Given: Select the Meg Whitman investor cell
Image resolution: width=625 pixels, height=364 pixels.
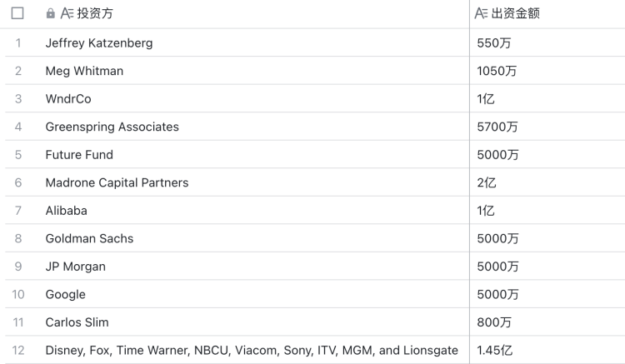Looking at the screenshot, I should 84,71.
